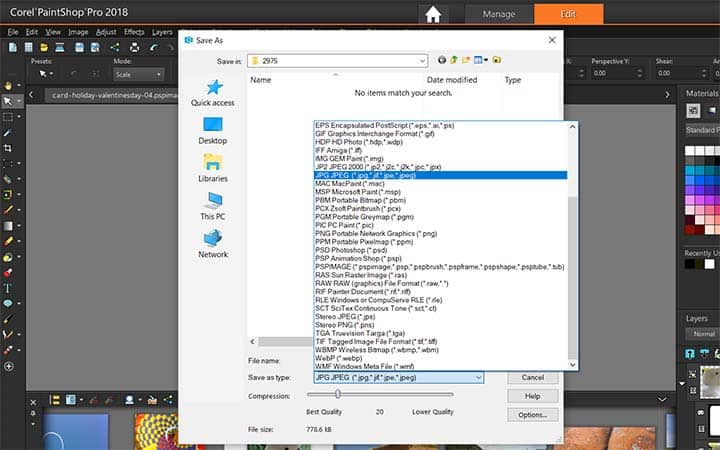Select the Crop tool
Image resolution: width=720 pixels, height=450 pixels.
pos(8,148)
